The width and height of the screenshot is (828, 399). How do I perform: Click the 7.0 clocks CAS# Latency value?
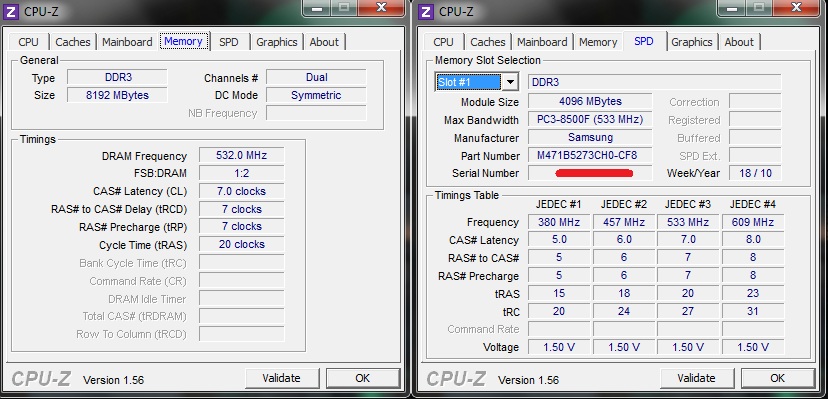tap(242, 191)
